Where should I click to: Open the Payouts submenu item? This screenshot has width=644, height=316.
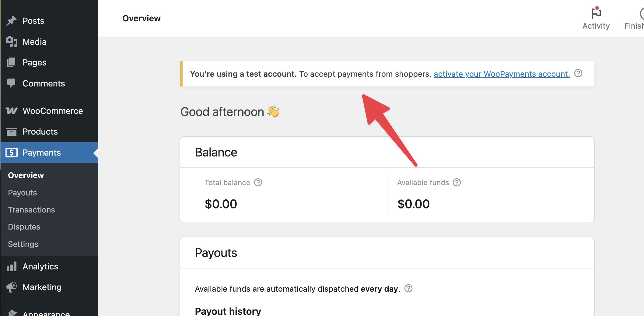point(23,193)
